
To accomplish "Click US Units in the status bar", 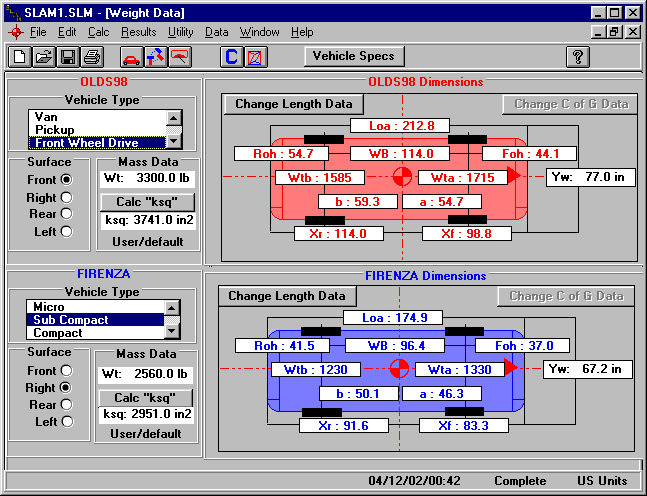I will [602, 481].
